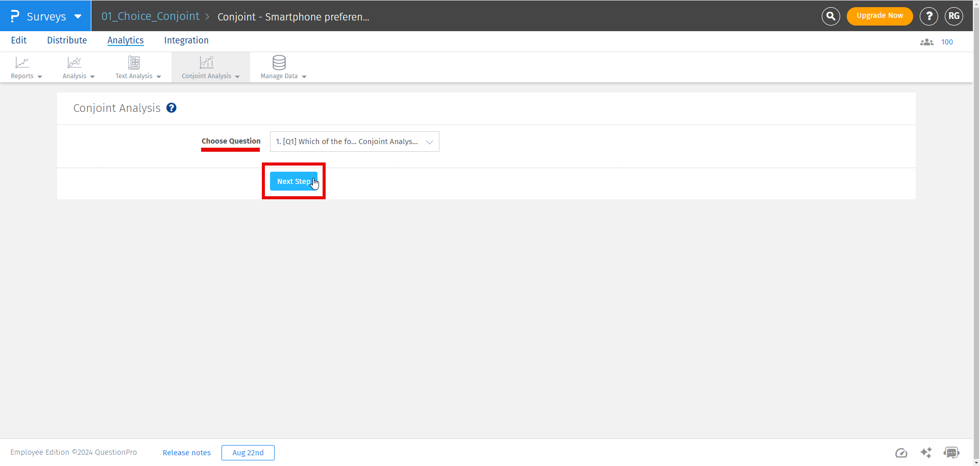Click the Surveys product label
This screenshot has width=980, height=466.
pyautogui.click(x=46, y=16)
